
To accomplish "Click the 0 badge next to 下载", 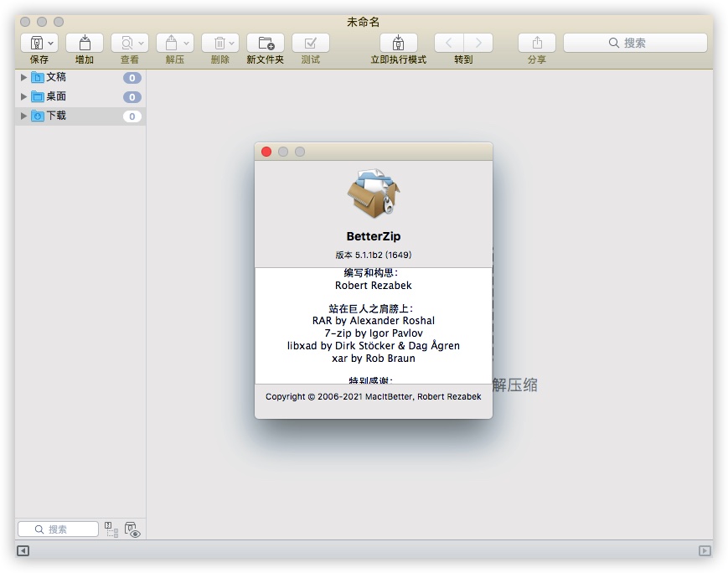I will point(132,116).
